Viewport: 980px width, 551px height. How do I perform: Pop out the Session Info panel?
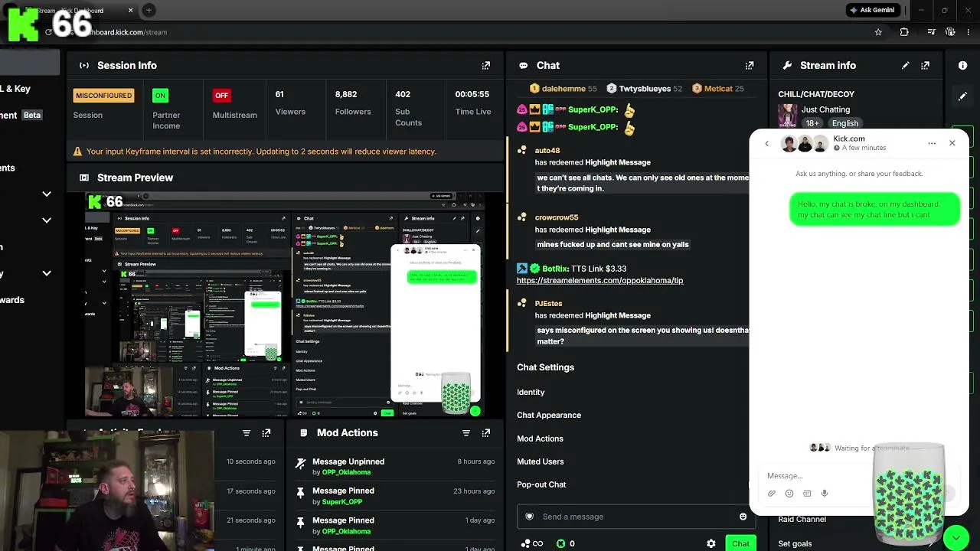pyautogui.click(x=486, y=66)
